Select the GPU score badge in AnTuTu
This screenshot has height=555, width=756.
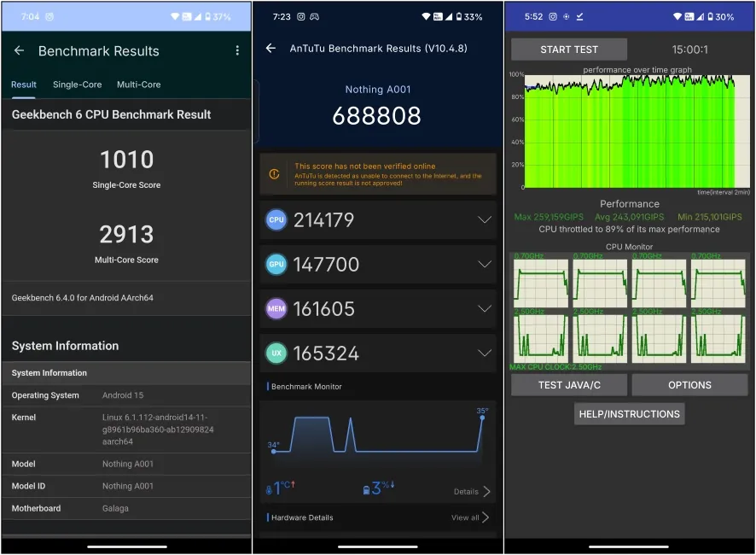click(x=276, y=264)
